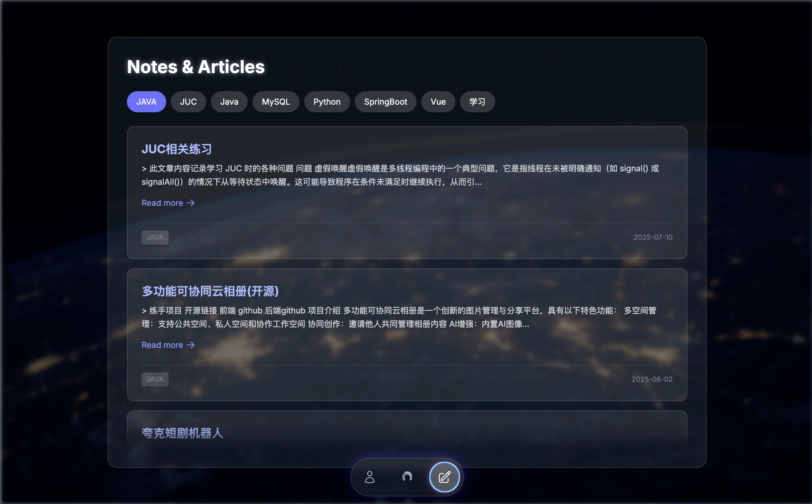Open 多功能可协同云相册(开源) article title
The image size is (812, 504).
[x=210, y=291]
